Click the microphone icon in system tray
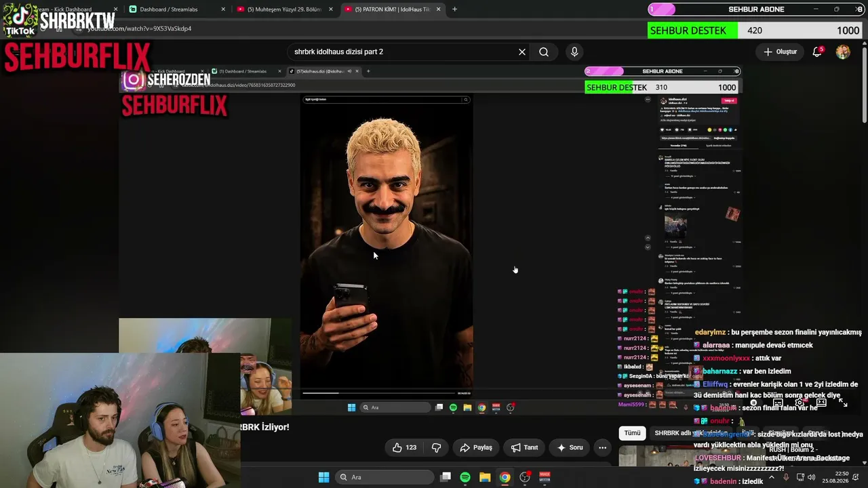The image size is (868, 488). [x=786, y=477]
